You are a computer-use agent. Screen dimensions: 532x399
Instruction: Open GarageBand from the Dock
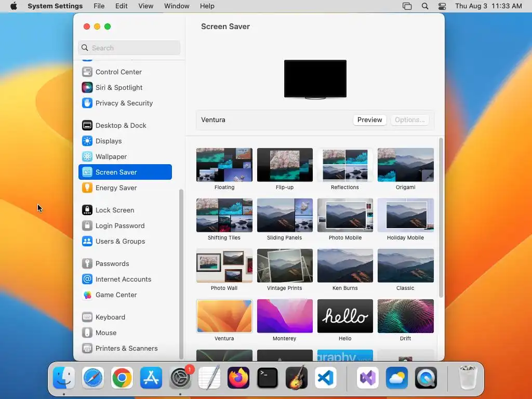click(297, 378)
